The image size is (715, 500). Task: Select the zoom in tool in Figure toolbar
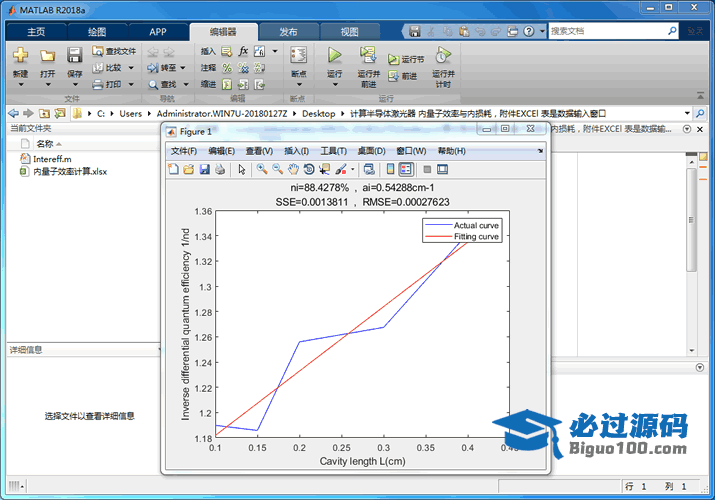pos(262,170)
